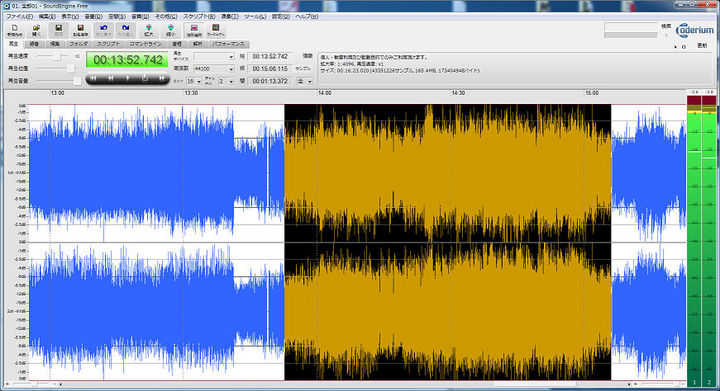720x391 pixels.
Task: Click the length field 00:01:13.372
Action: [x=270, y=81]
